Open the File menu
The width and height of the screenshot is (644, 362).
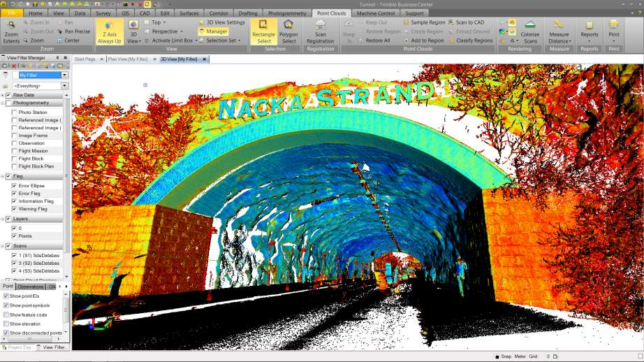11,13
